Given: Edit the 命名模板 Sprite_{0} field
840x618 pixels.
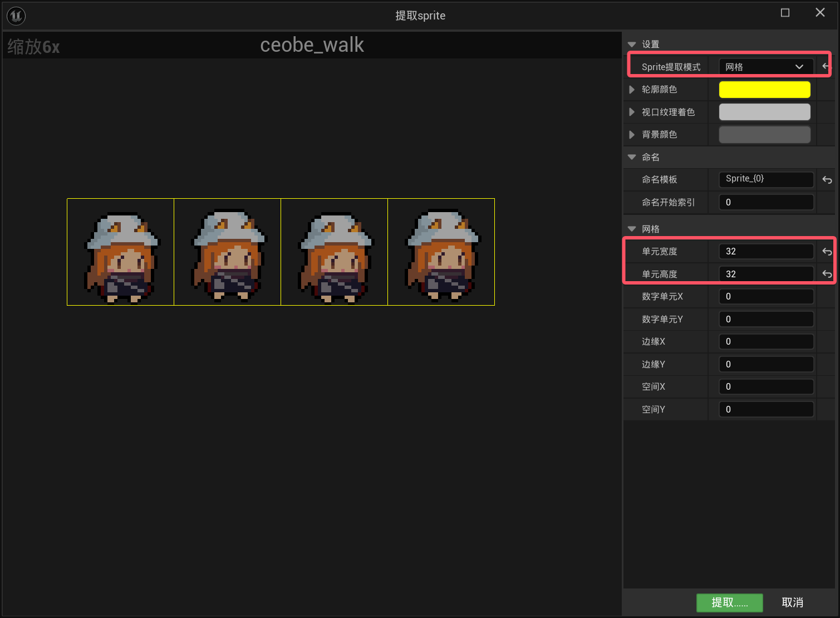Looking at the screenshot, I should click(766, 179).
